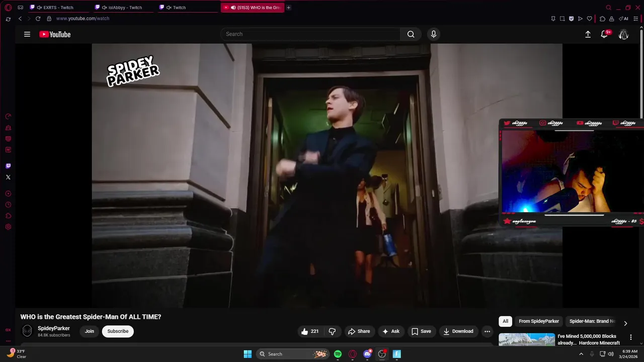Switch to the plain Twitch tab

click(x=189, y=8)
